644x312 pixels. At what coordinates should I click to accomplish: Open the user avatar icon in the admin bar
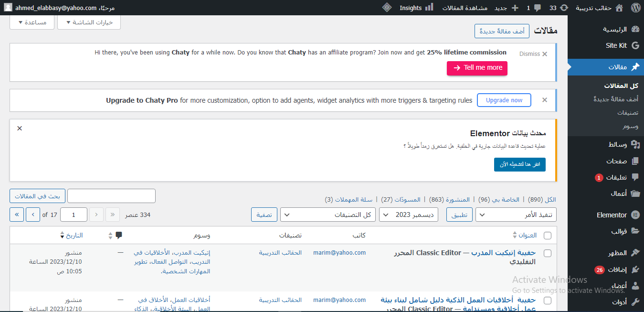point(7,8)
